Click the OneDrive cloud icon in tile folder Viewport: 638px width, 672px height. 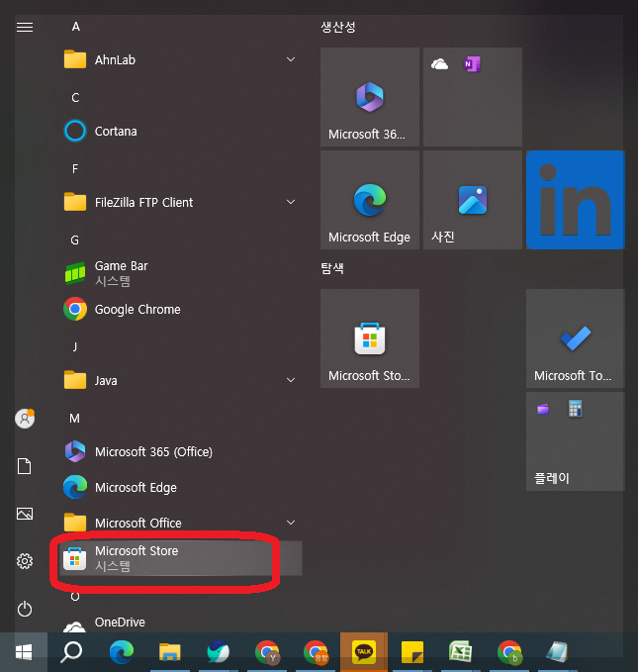(439, 64)
